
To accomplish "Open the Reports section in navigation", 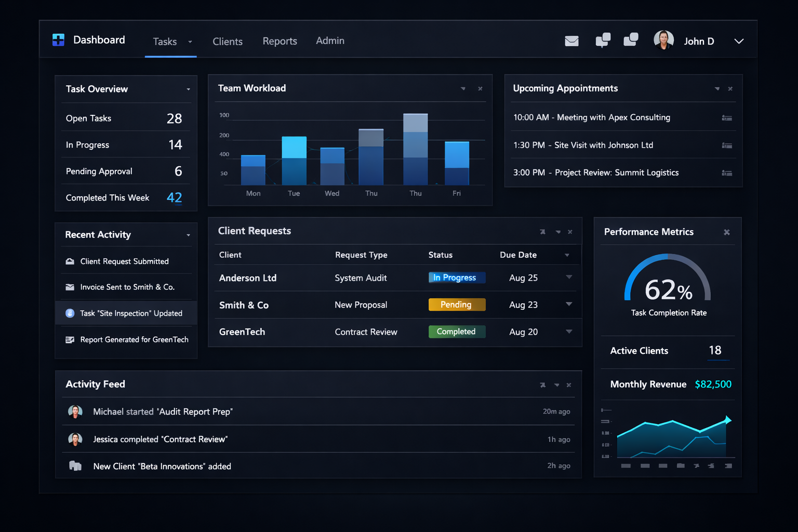I will pyautogui.click(x=280, y=41).
